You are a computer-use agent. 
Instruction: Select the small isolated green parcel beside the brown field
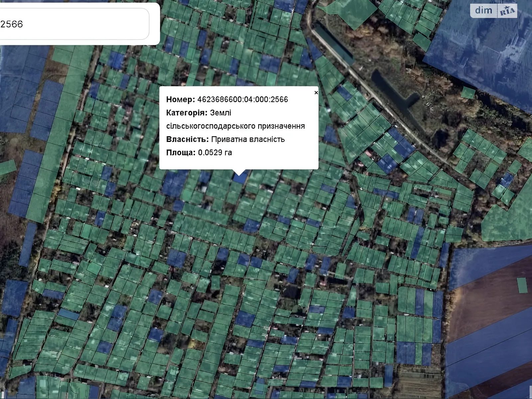[522, 285]
